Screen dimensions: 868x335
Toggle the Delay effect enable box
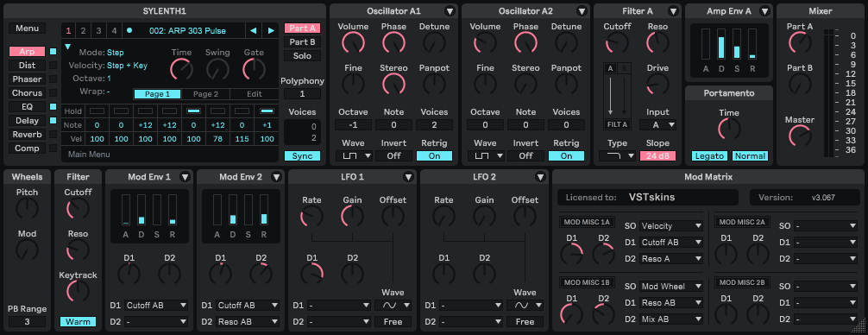[53, 121]
